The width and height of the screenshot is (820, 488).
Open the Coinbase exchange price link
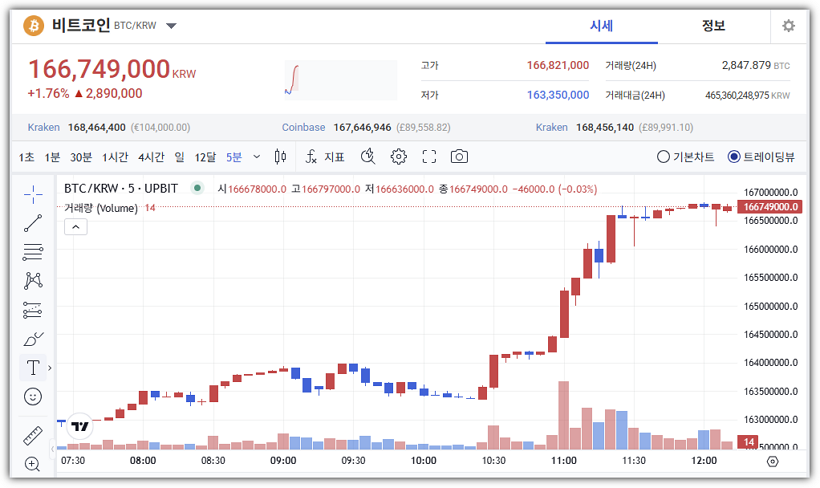tap(366, 128)
